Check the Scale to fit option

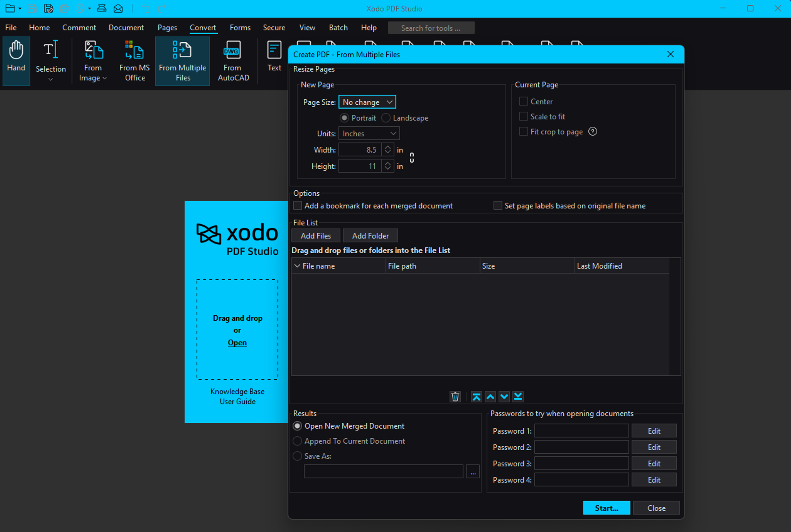[x=523, y=116]
